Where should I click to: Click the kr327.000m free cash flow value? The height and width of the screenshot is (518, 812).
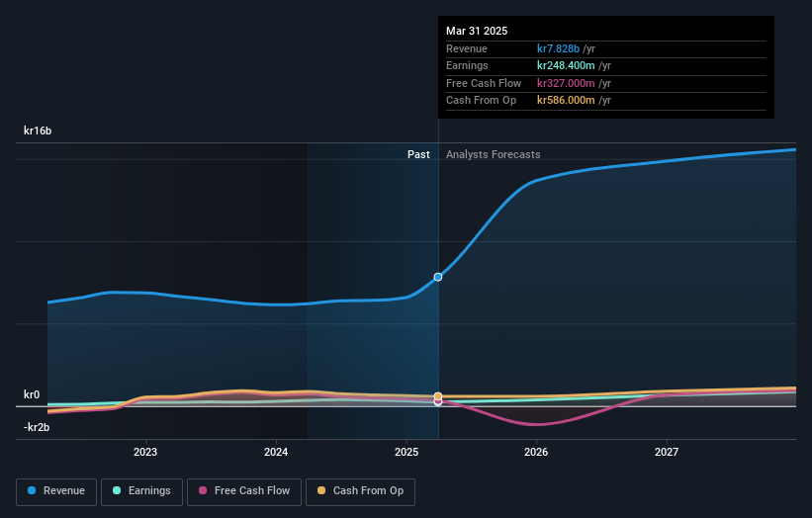566,83
